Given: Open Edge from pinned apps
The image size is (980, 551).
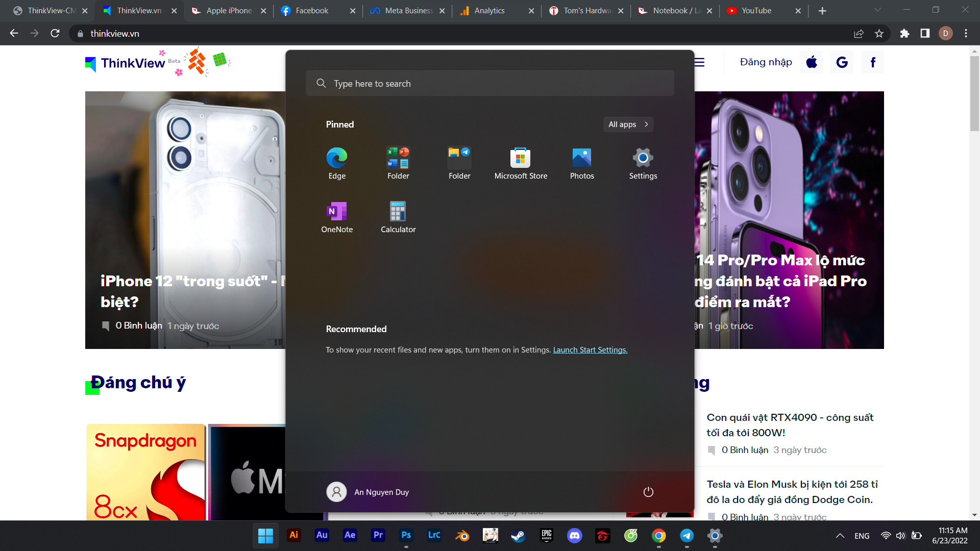Looking at the screenshot, I should point(337,163).
